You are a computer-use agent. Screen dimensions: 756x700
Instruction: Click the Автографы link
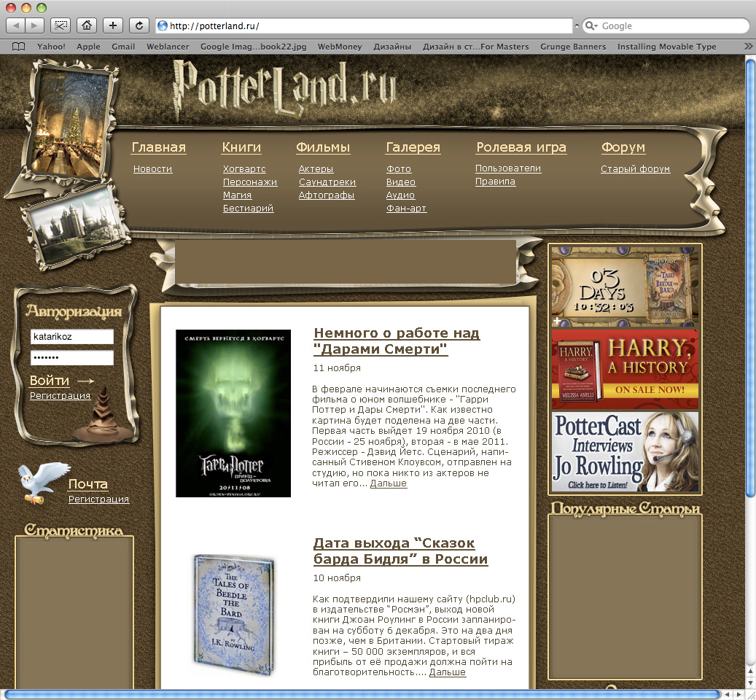(x=327, y=195)
